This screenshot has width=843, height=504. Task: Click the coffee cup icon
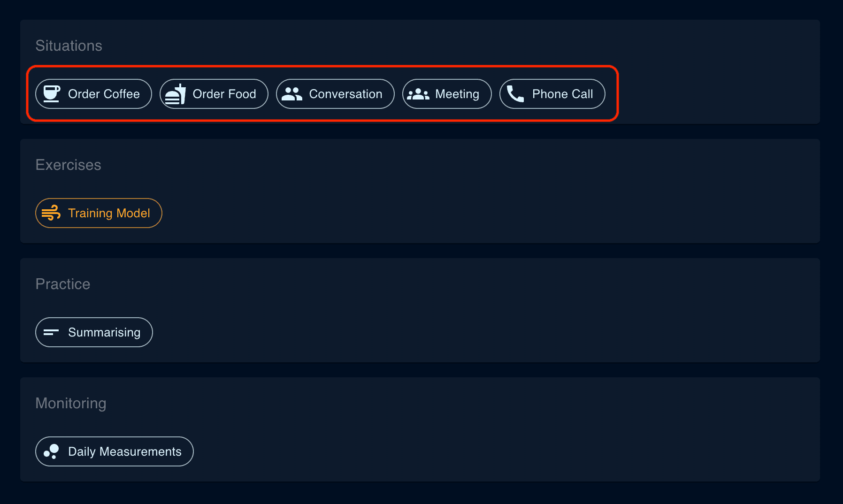(52, 94)
